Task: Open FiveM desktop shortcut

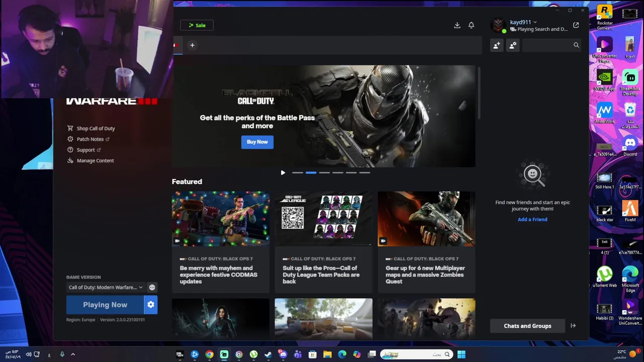Action: coord(630,211)
